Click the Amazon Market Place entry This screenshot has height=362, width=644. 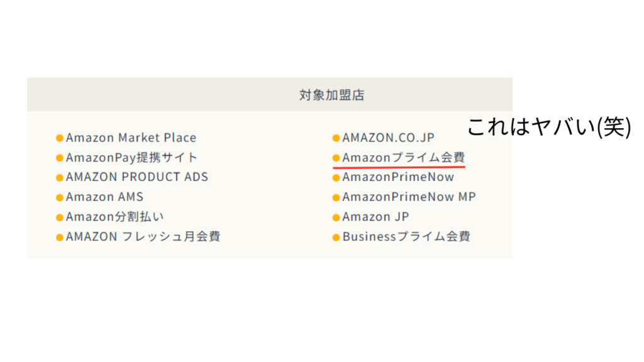coord(131,138)
